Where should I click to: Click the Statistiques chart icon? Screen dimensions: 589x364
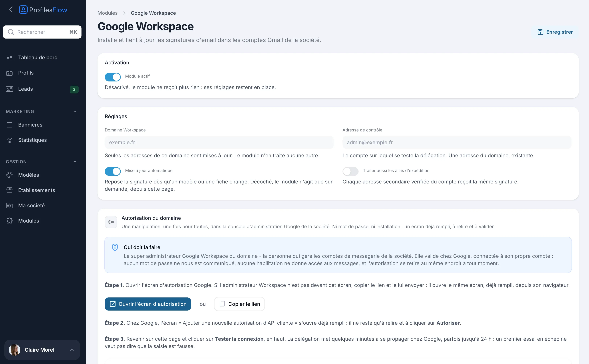point(9,140)
